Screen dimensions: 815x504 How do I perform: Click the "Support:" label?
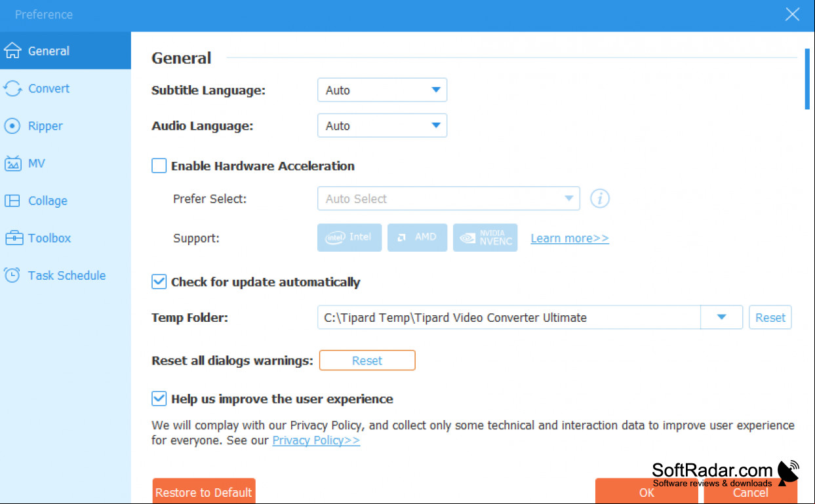pos(196,238)
